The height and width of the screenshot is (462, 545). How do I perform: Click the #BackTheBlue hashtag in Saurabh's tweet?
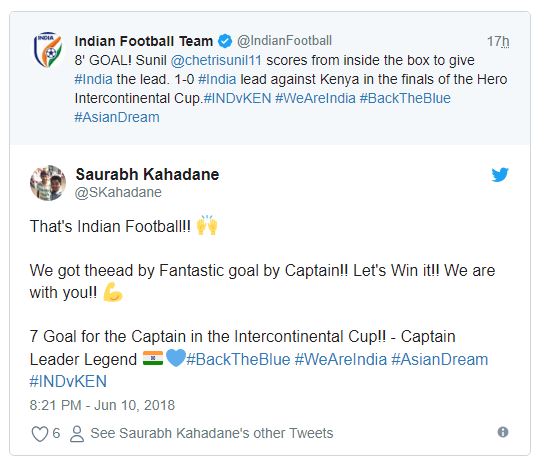pyautogui.click(x=238, y=359)
